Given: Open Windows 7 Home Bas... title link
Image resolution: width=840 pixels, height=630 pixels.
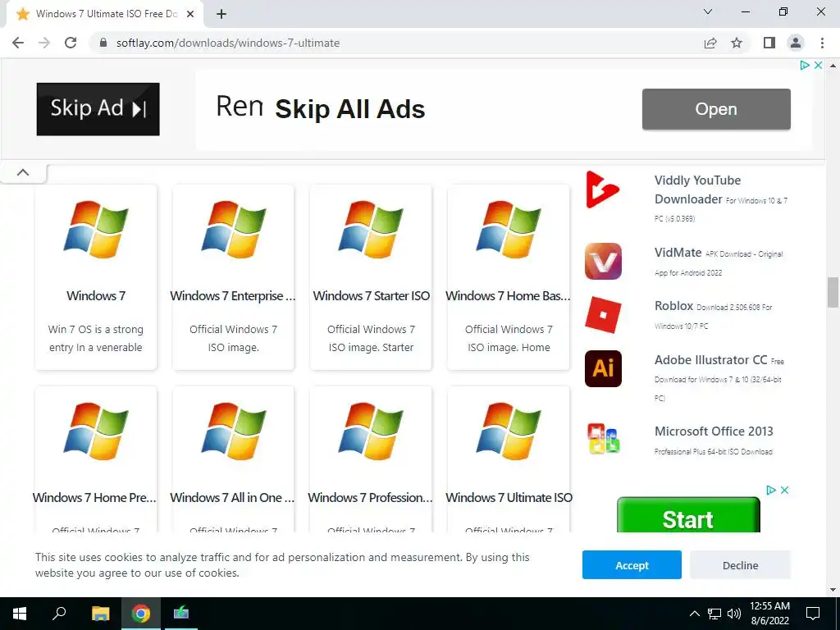Looking at the screenshot, I should point(508,295).
